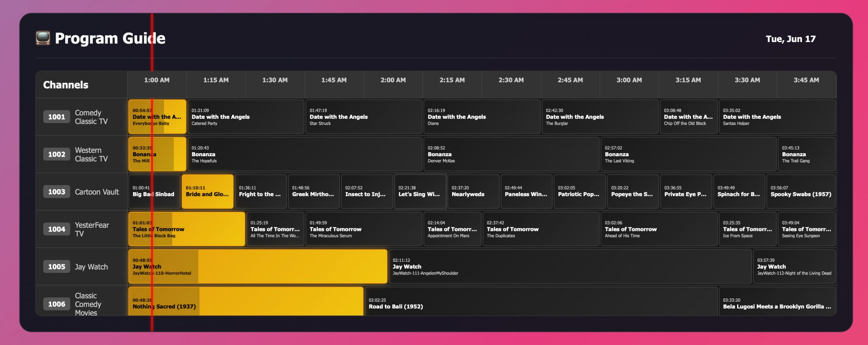Open Tales of Tomorrow Ahead of His Time
The width and height of the screenshot is (868, 345).
[659, 229]
